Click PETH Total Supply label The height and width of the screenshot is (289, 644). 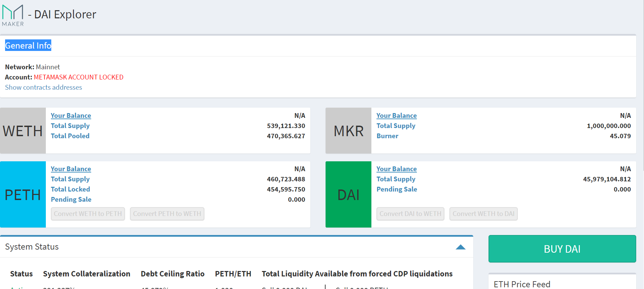70,179
